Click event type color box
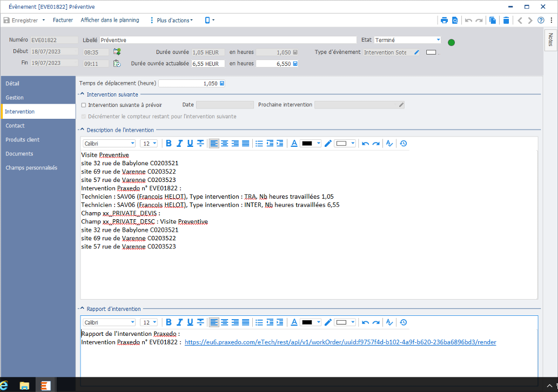558x392 pixels. [431, 52]
